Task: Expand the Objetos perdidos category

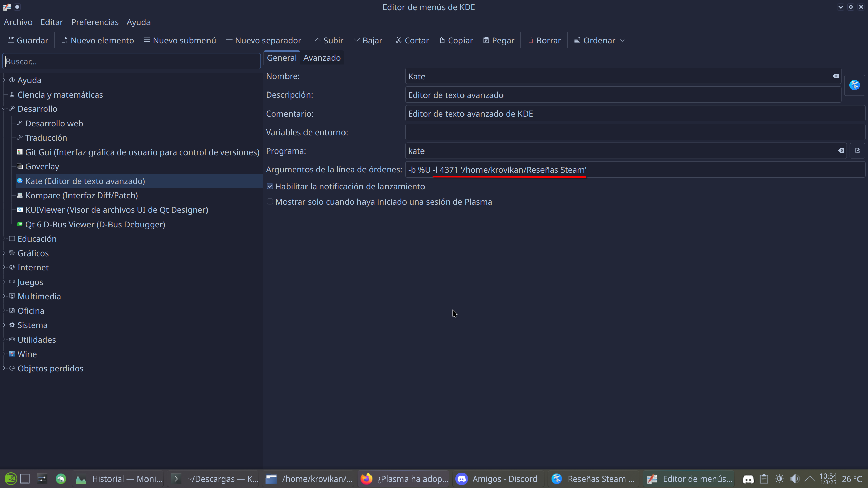Action: tap(4, 368)
